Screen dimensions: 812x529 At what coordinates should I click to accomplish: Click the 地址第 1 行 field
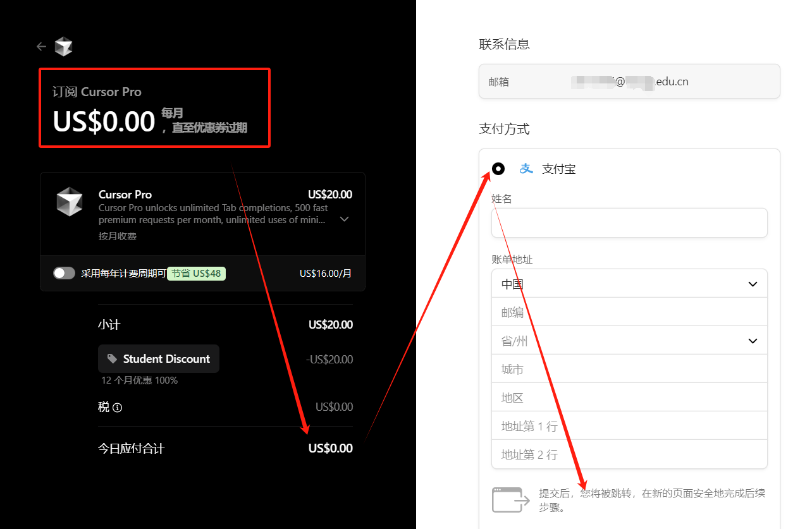tap(629, 425)
